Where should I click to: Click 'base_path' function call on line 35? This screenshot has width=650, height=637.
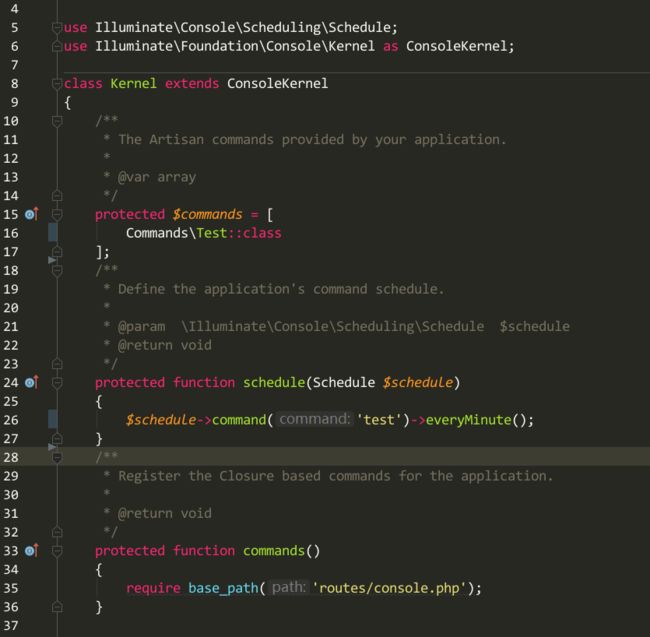223,588
